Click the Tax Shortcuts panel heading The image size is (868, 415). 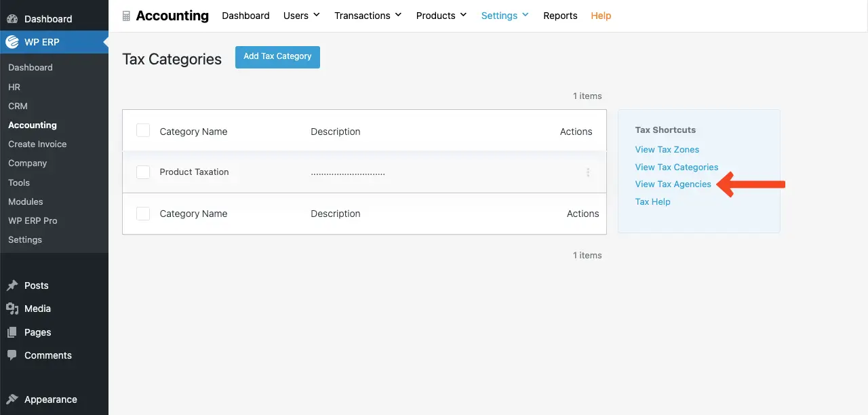(x=666, y=130)
